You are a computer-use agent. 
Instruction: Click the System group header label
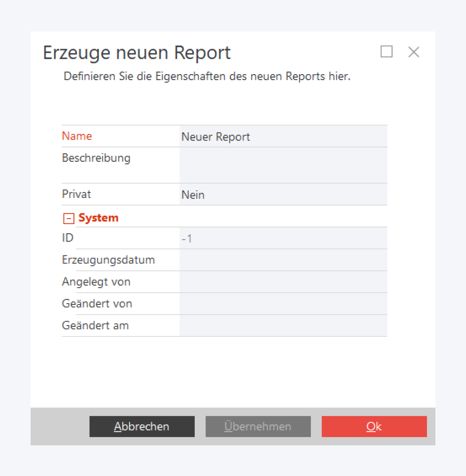click(98, 218)
